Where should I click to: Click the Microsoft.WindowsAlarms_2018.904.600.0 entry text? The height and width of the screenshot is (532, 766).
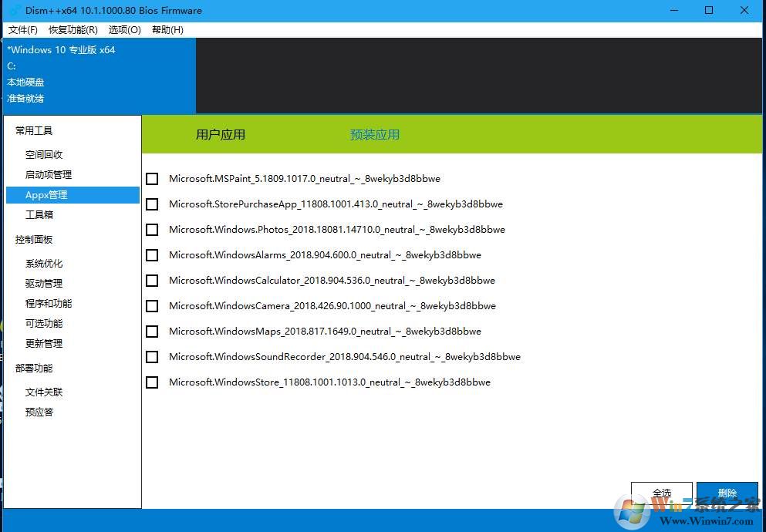point(325,254)
